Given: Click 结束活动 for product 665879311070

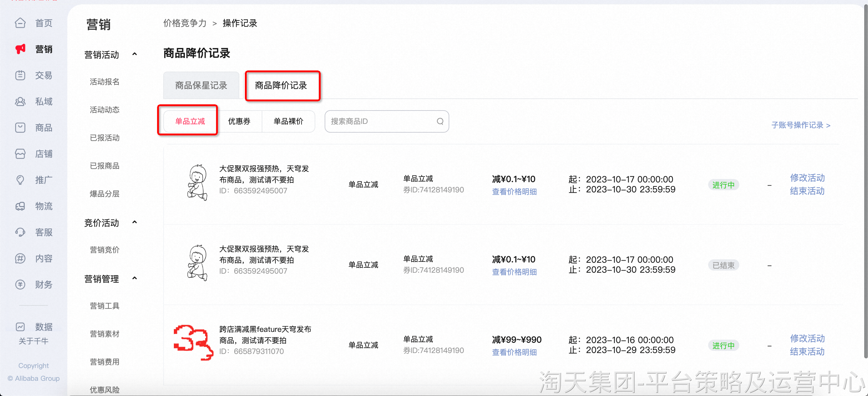Looking at the screenshot, I should [807, 351].
